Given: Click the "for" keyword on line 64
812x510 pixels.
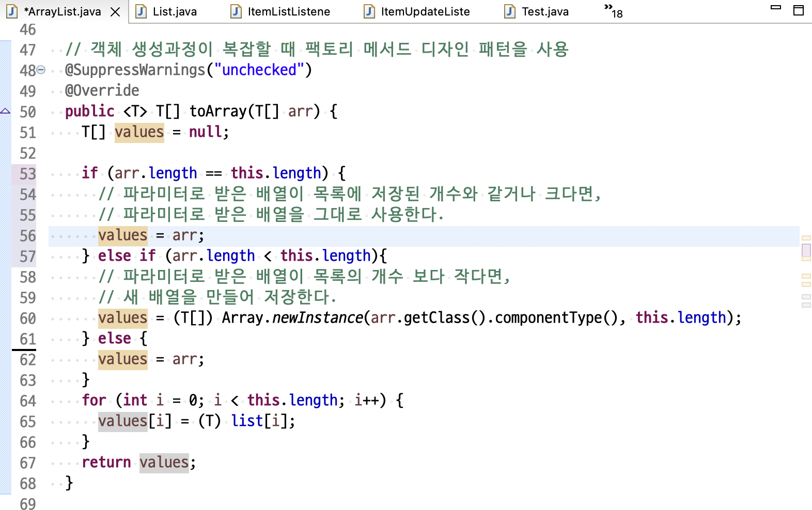Looking at the screenshot, I should pyautogui.click(x=94, y=400).
